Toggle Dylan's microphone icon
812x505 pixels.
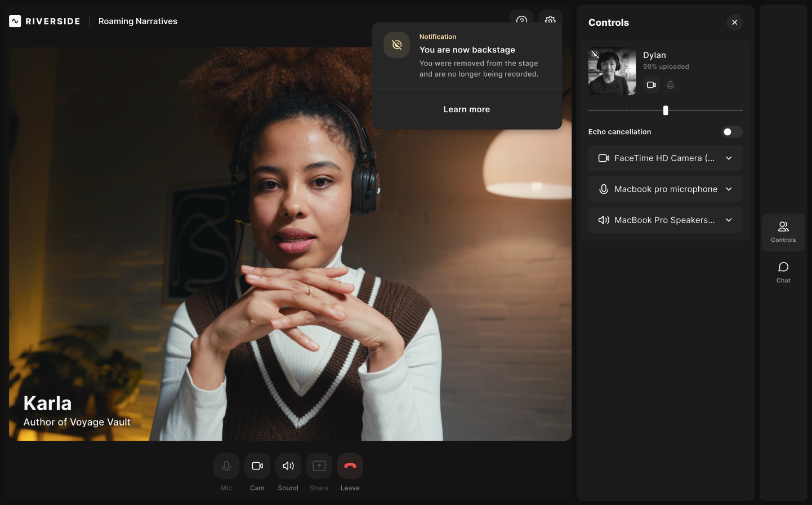point(670,85)
